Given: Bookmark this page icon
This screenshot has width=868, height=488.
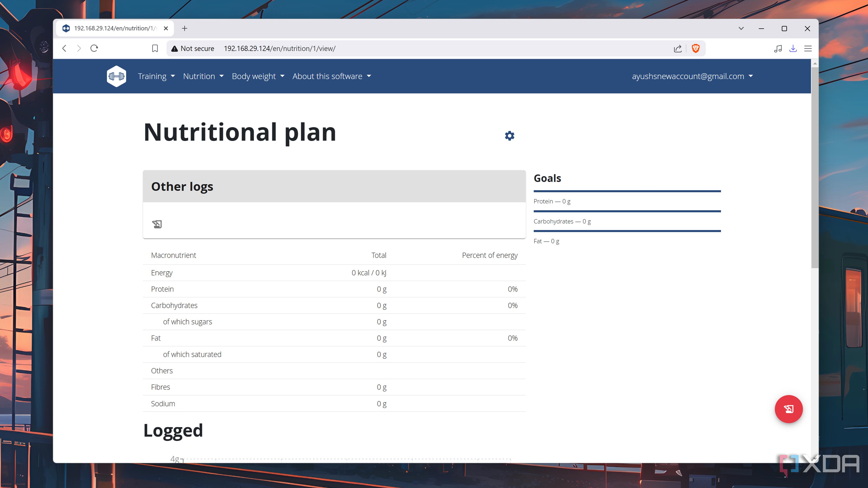Looking at the screenshot, I should point(155,49).
